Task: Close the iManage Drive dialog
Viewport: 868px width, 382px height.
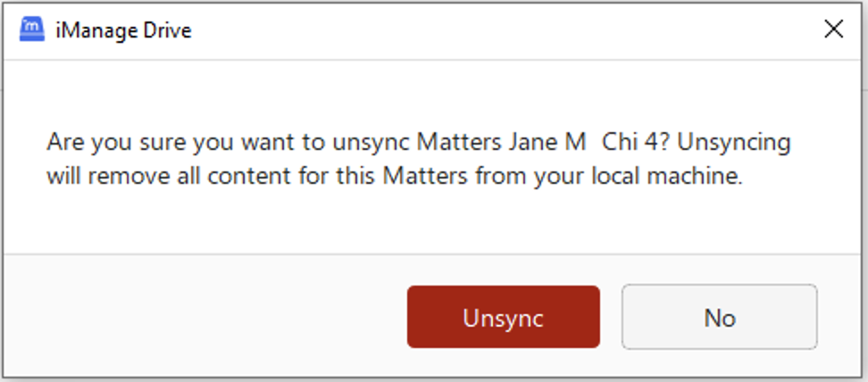Action: [833, 29]
